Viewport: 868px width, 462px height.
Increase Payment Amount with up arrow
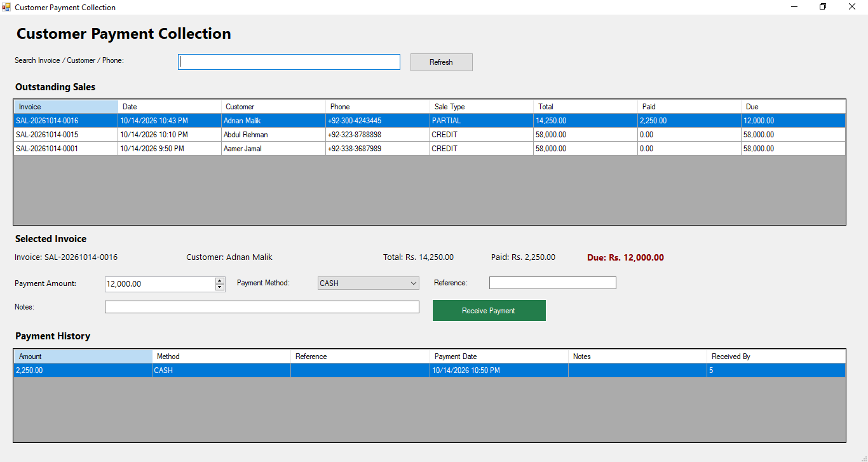point(220,280)
